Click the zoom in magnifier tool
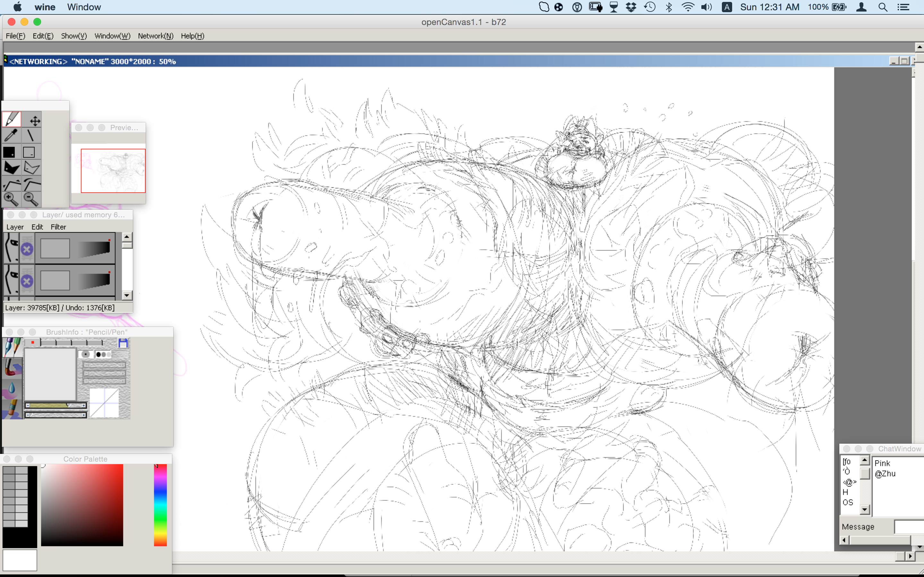Screen dimensions: 924x577 (x=11, y=199)
